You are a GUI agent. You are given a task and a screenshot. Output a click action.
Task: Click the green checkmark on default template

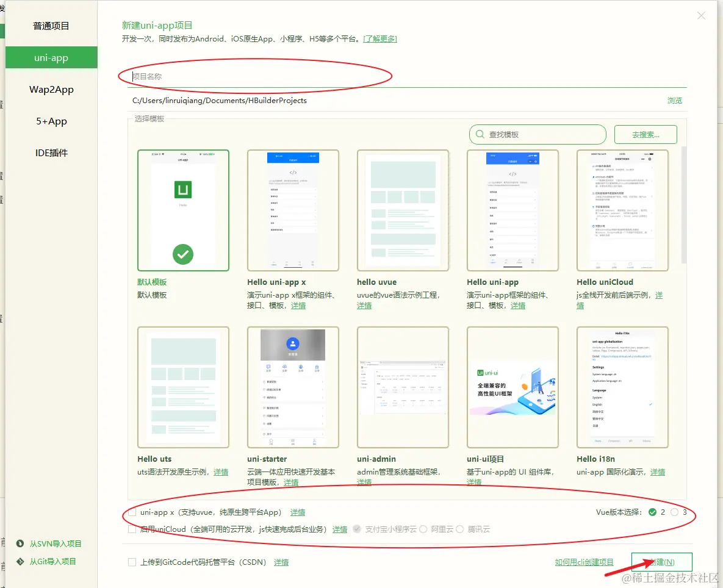point(183,254)
